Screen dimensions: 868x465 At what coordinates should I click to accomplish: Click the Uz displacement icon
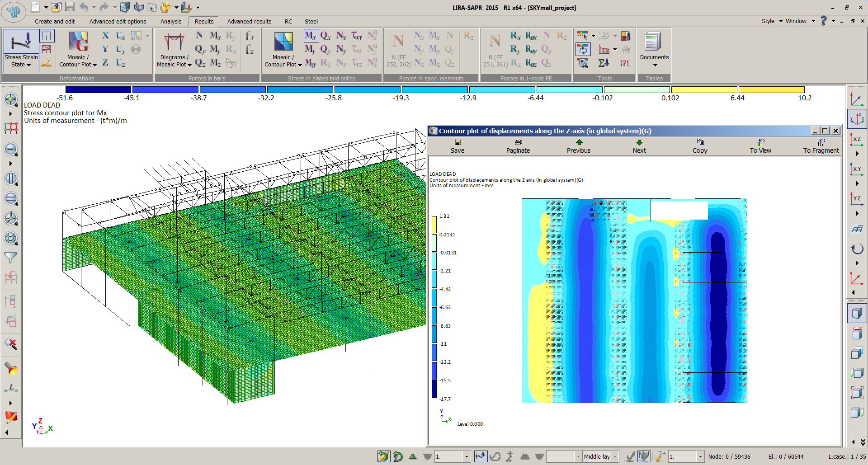point(120,63)
